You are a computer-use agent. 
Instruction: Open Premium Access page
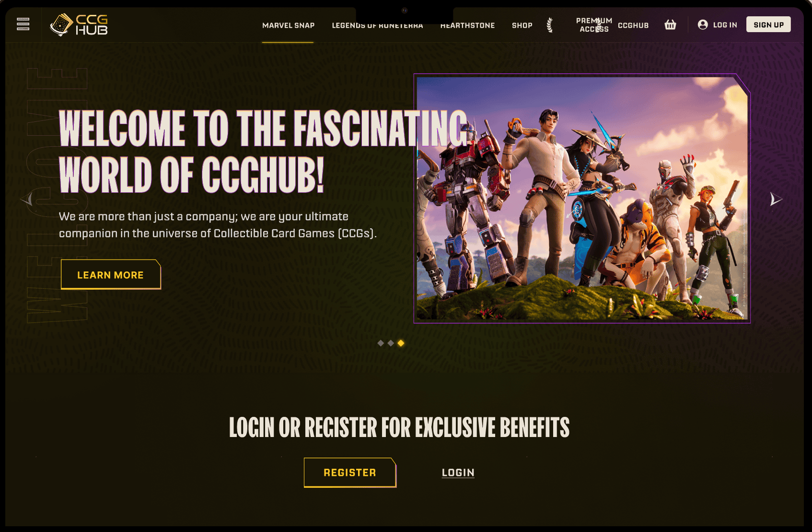pos(594,25)
